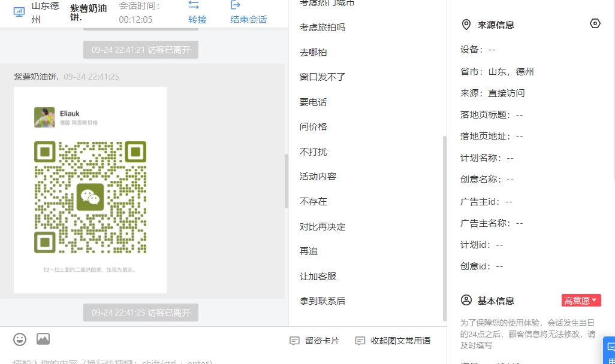Click the 省市: 山东, 德州 row
The image size is (615, 364).
pos(497,72)
